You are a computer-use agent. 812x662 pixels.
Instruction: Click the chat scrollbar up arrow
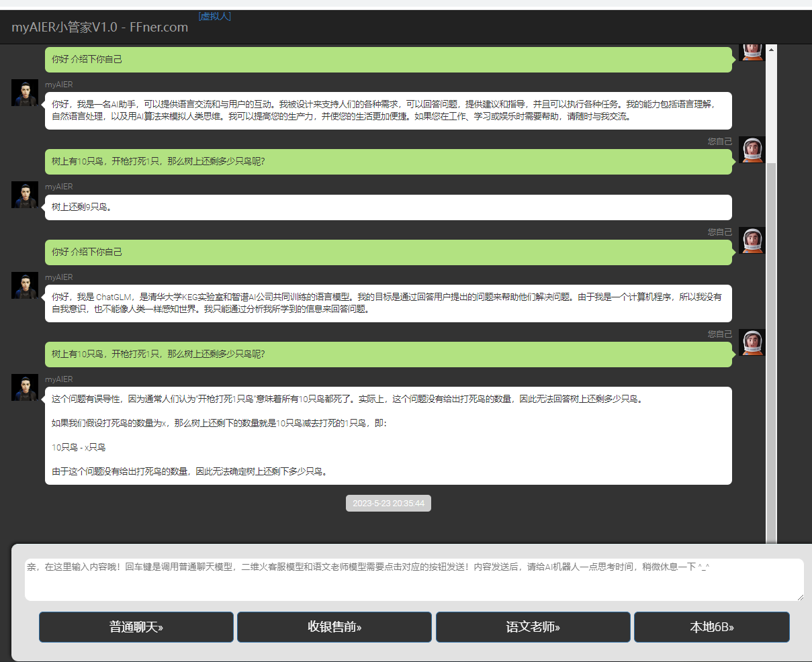pyautogui.click(x=771, y=50)
